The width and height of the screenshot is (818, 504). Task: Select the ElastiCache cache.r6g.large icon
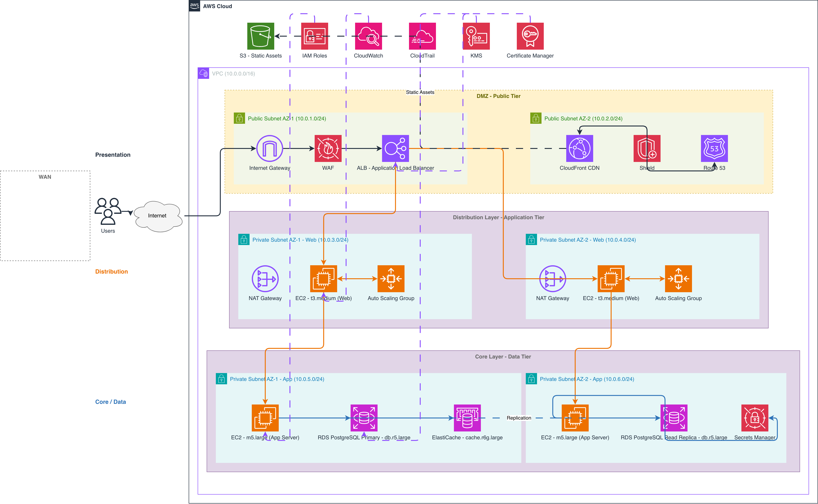[467, 418]
